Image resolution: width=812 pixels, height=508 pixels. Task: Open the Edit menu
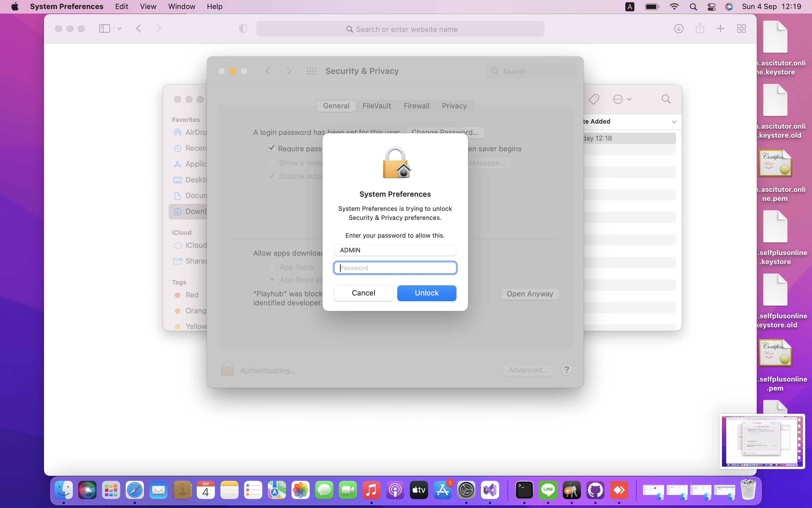pyautogui.click(x=122, y=6)
